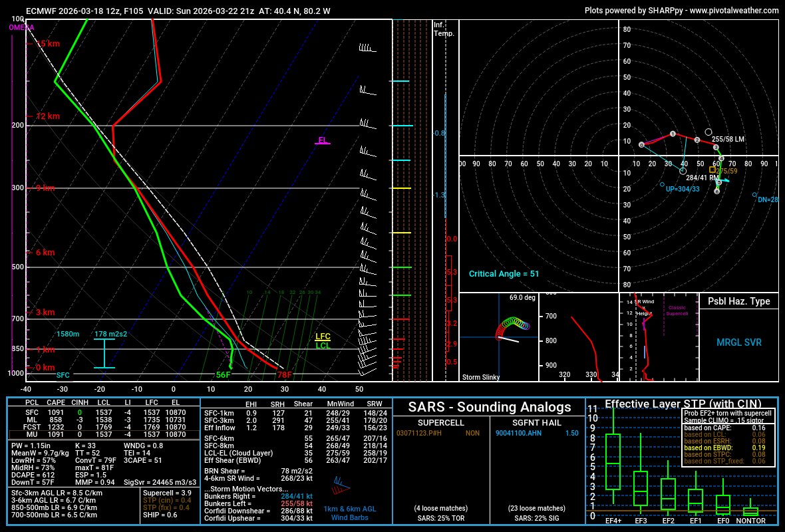The height and width of the screenshot is (532, 785).
Task: Click the ConvT = 79F value
Action: (x=95, y=460)
